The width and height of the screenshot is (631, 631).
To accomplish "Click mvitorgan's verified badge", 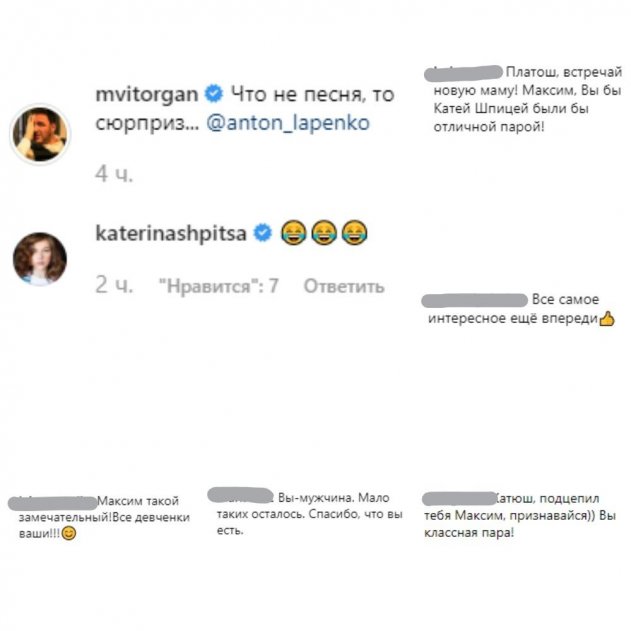I will click(214, 94).
